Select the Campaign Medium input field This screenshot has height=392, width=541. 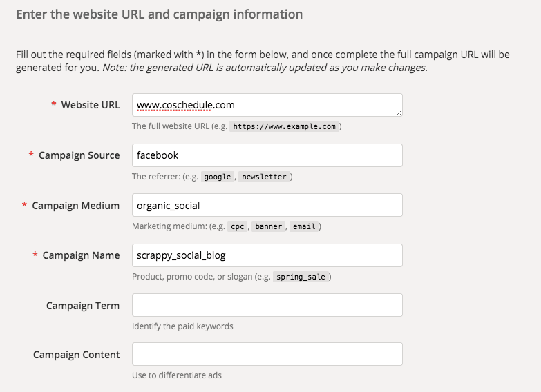267,205
